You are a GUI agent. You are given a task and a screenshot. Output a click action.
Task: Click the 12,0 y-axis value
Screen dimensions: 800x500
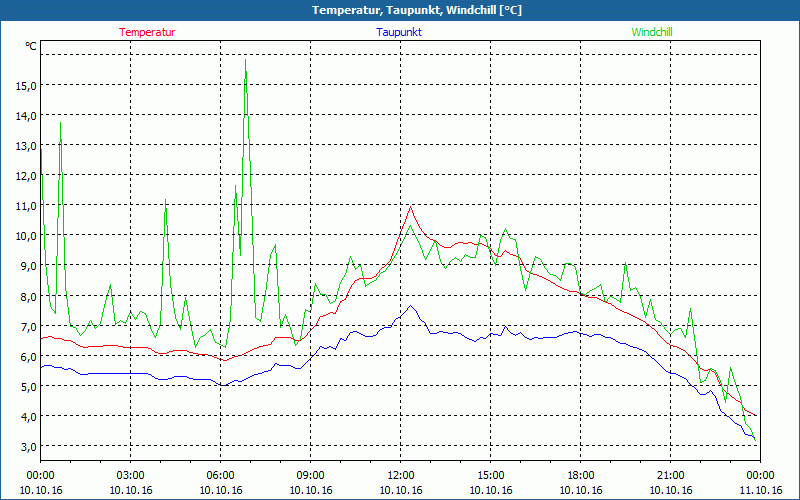pos(26,176)
